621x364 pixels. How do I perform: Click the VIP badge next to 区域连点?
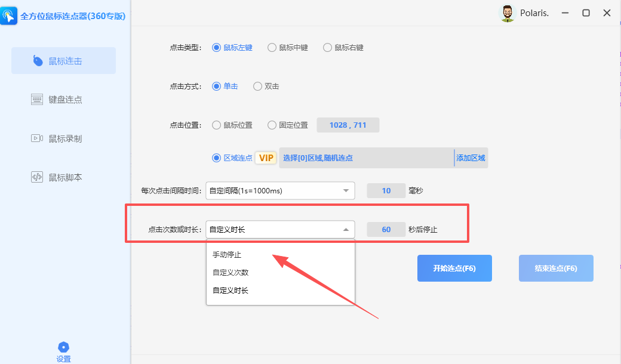click(x=265, y=158)
